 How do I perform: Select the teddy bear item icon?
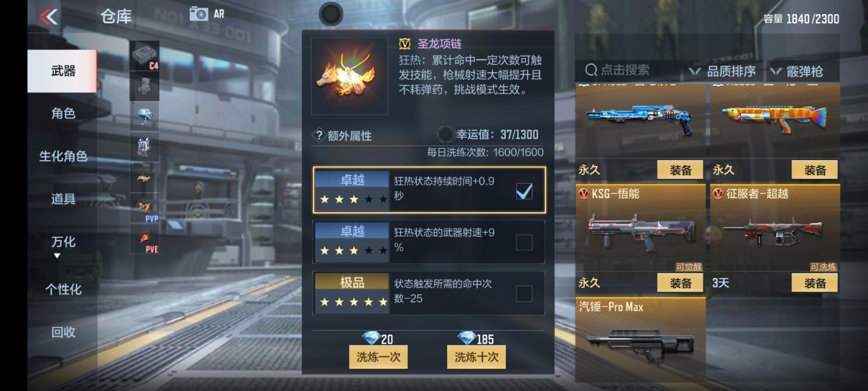(x=144, y=86)
